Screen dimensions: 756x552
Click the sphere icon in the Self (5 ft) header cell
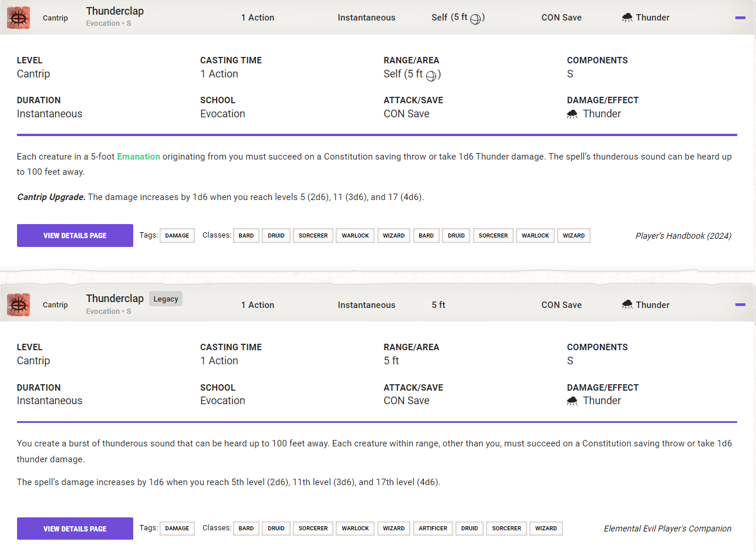(476, 19)
